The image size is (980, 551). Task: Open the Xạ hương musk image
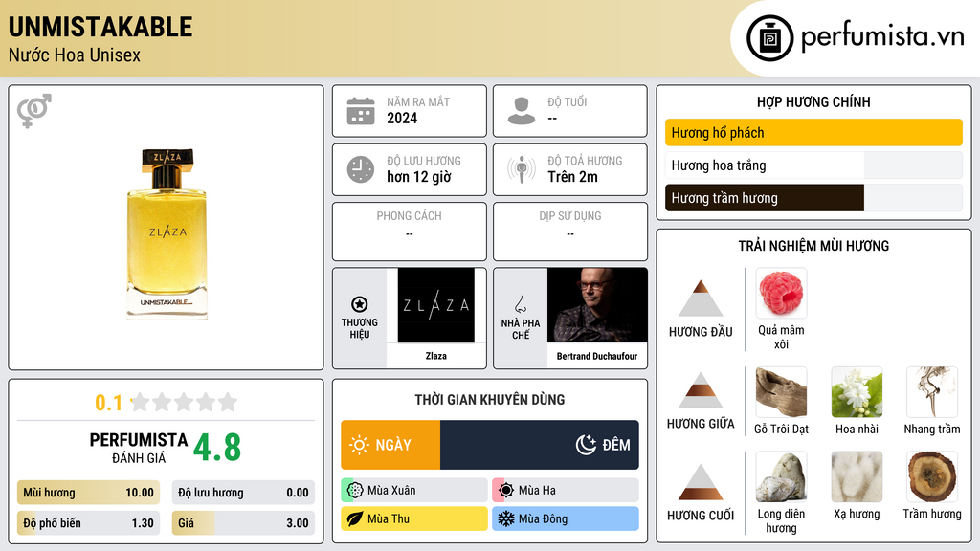tap(857, 476)
